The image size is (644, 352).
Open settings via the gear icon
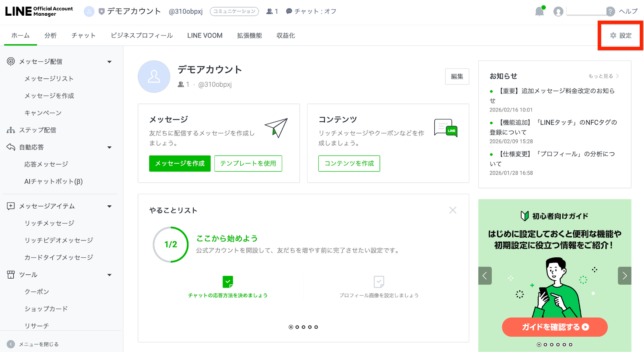click(613, 35)
